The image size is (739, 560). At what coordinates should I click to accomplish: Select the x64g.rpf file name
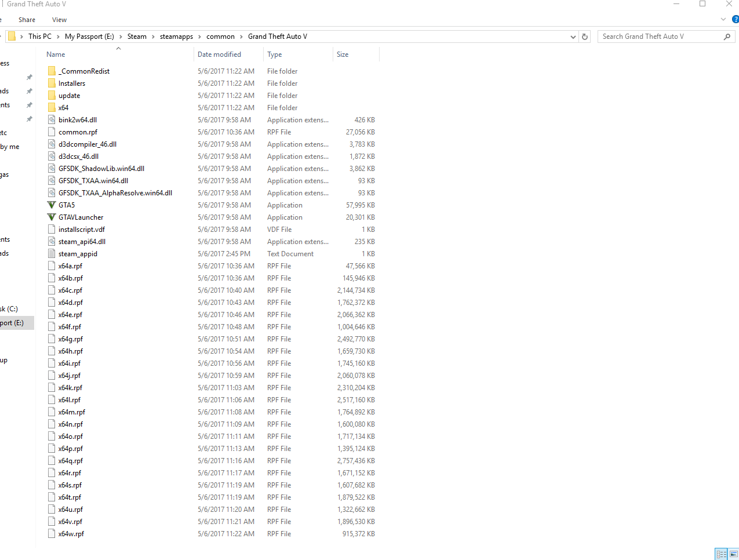pyautogui.click(x=71, y=339)
